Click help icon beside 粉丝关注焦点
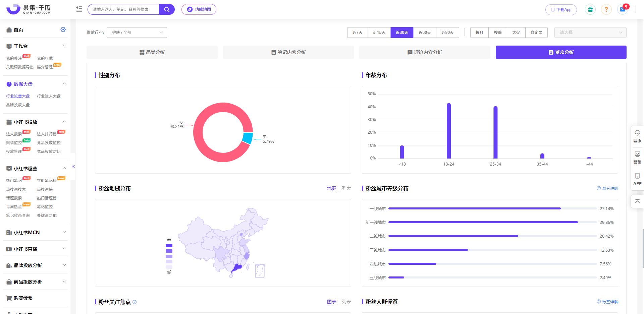644x314 pixels. (135, 302)
